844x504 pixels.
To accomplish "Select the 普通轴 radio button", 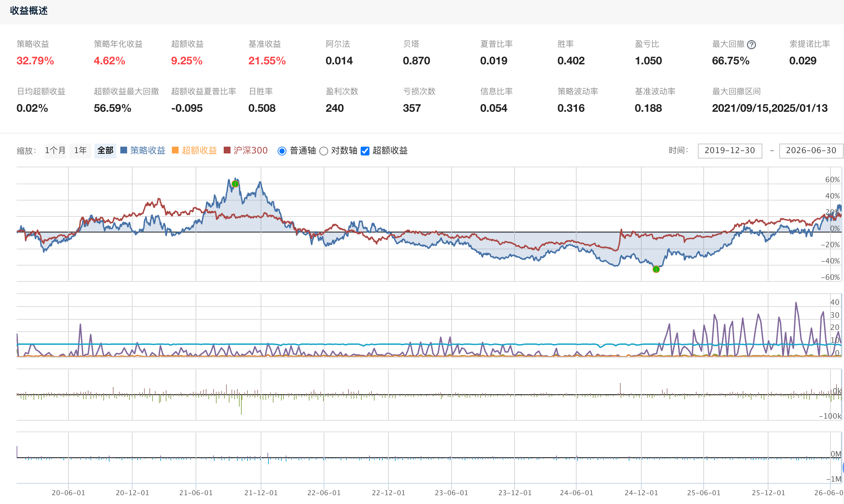I will click(x=282, y=151).
